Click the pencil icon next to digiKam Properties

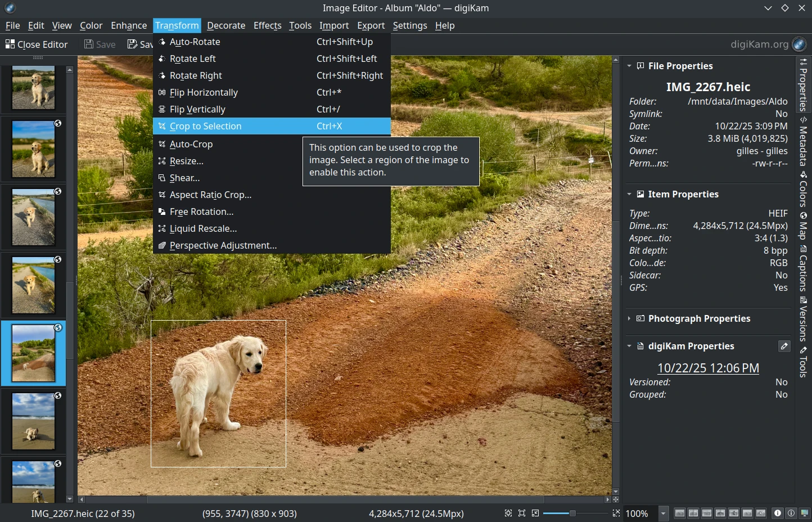coord(784,346)
